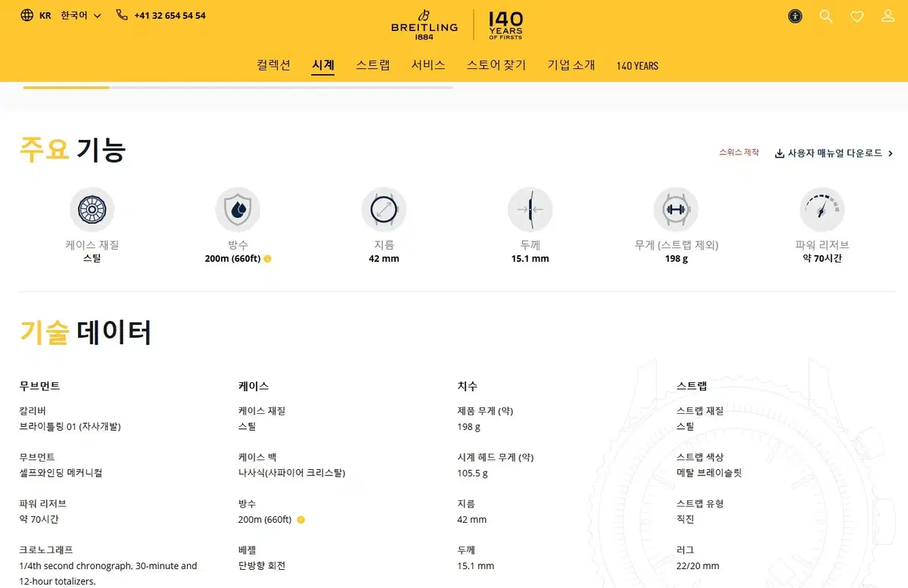Open the 스토어 찾기 menu

(x=496, y=65)
